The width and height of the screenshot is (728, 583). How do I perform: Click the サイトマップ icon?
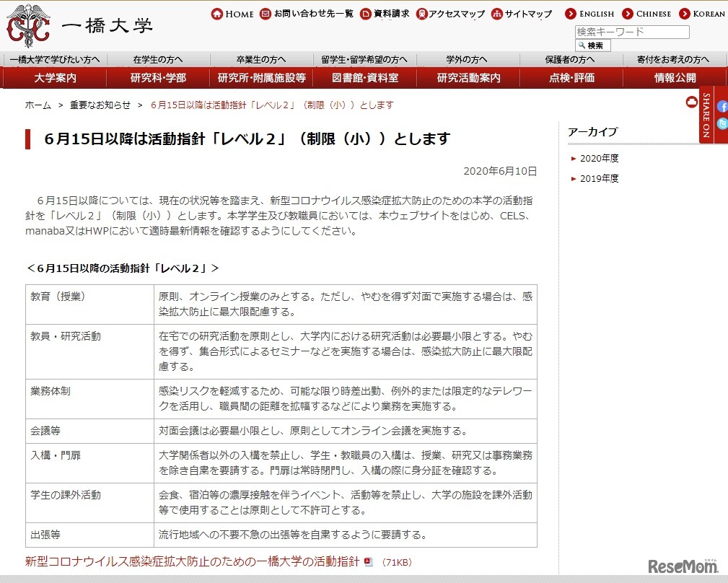coord(496,13)
